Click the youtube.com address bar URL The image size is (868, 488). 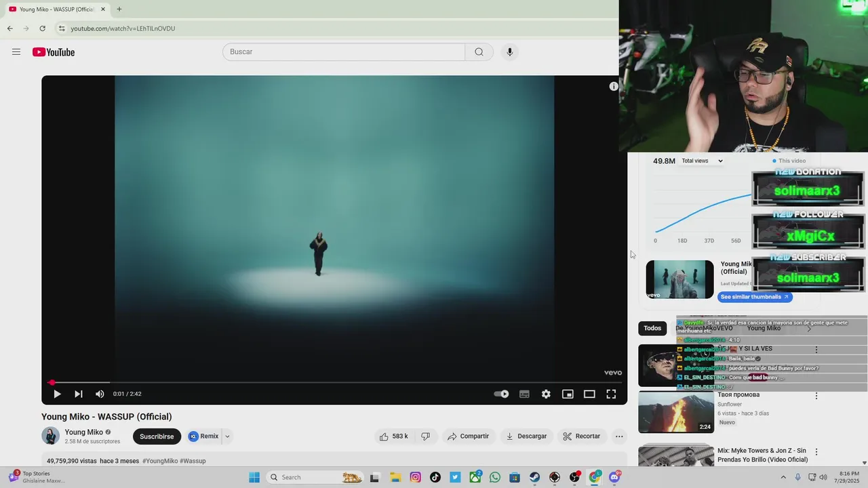(x=123, y=28)
